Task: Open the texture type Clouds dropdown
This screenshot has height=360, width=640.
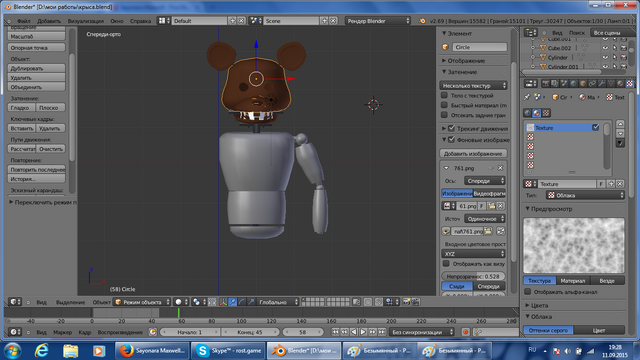Action: pos(585,195)
